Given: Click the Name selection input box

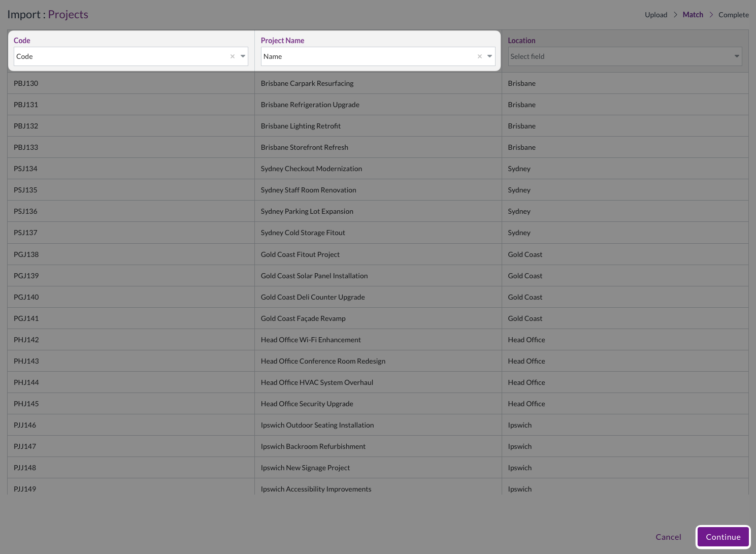Looking at the screenshot, I should point(367,56).
